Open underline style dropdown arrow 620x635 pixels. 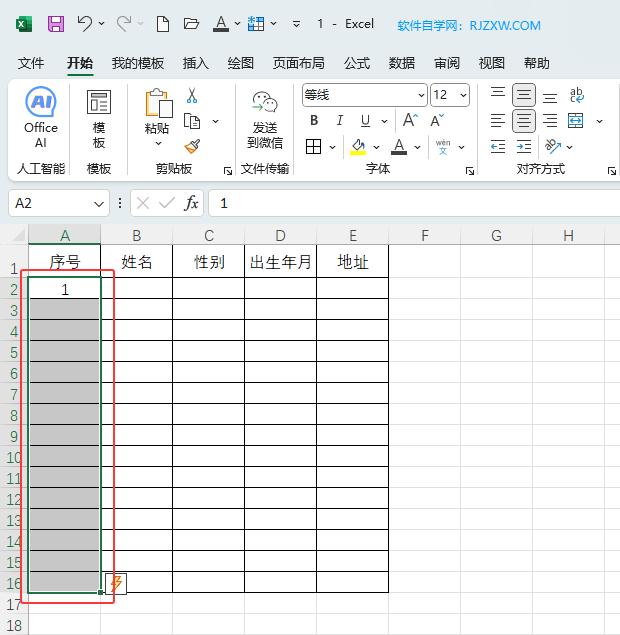[x=384, y=121]
